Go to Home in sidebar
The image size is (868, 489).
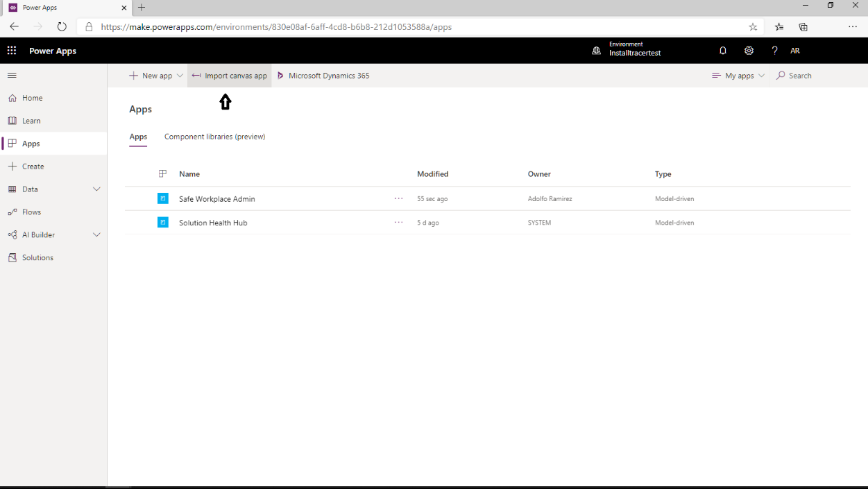pyautogui.click(x=53, y=98)
